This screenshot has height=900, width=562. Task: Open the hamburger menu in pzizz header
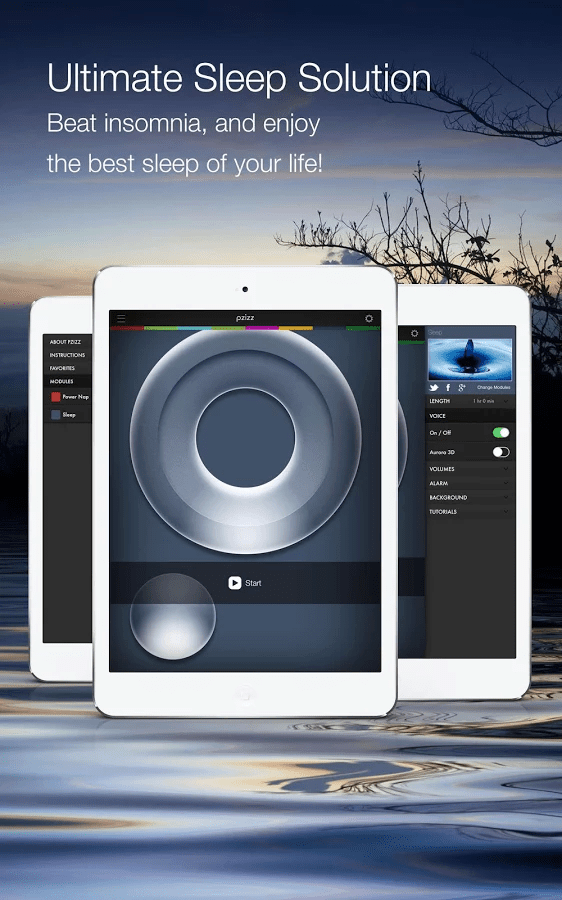tap(121, 318)
